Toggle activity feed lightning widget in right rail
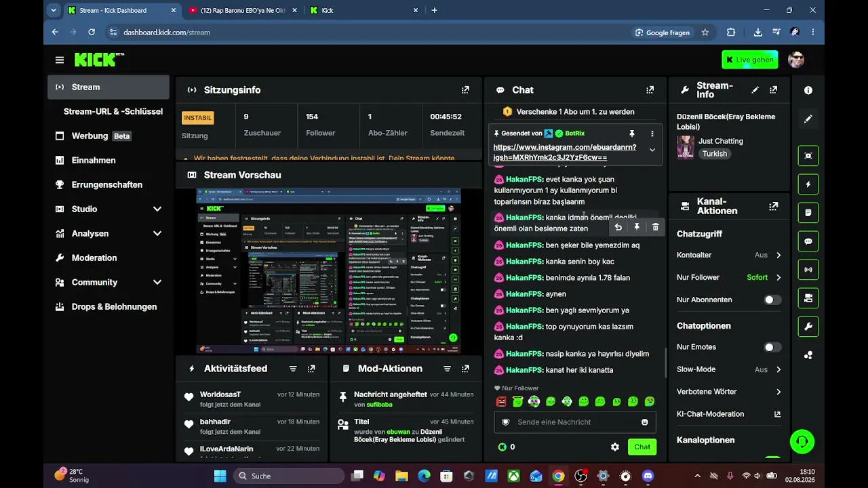The height and width of the screenshot is (488, 868). [808, 184]
